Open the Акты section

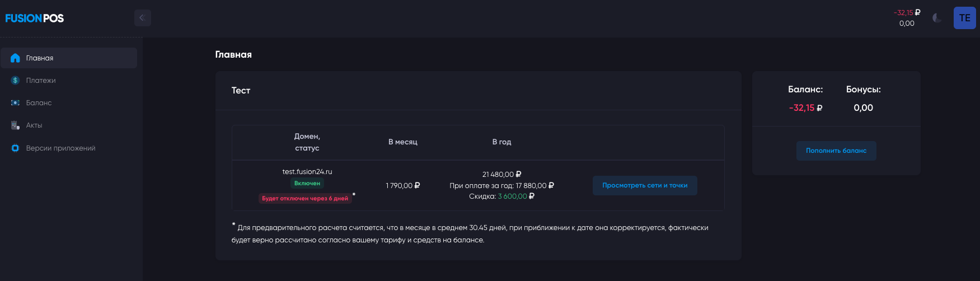pos(69,125)
